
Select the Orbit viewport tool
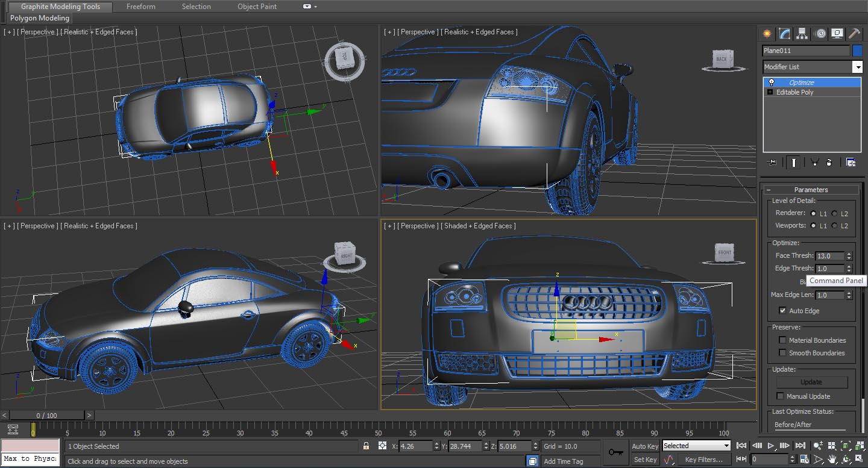point(846,459)
